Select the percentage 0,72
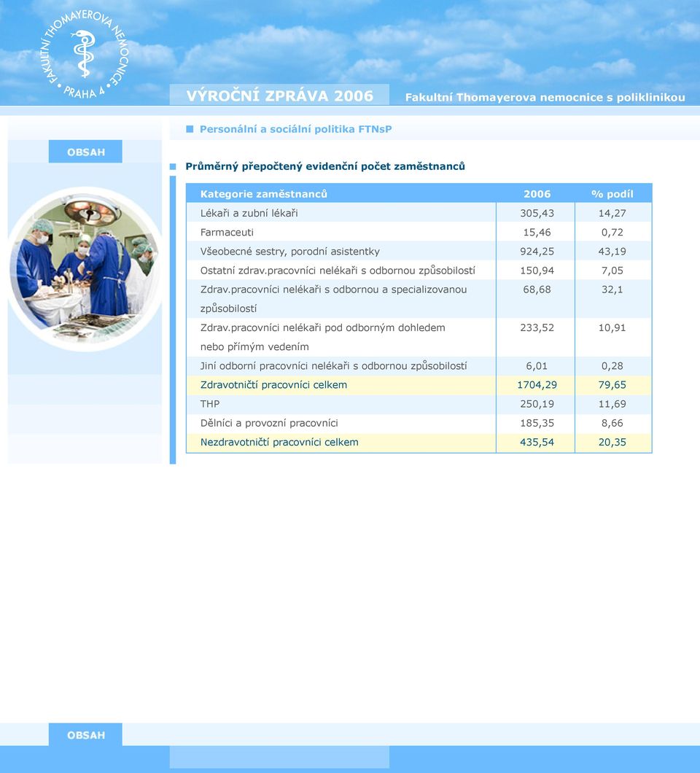Screen dimensions: 700x773 (x=612, y=232)
